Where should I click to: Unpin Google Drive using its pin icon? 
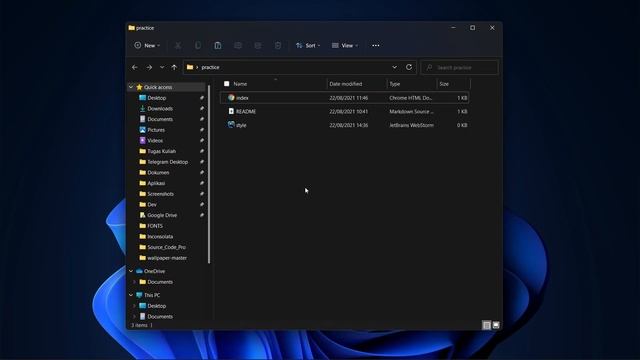202,215
